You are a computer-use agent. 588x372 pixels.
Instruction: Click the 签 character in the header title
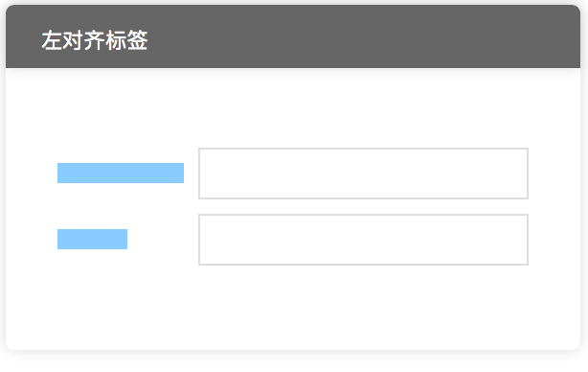pos(138,40)
